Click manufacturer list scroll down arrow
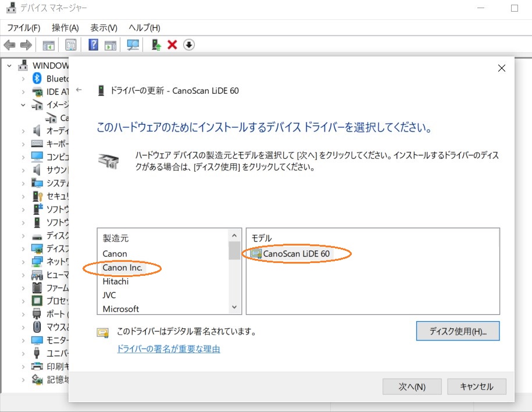This screenshot has height=412, width=532. pos(234,307)
